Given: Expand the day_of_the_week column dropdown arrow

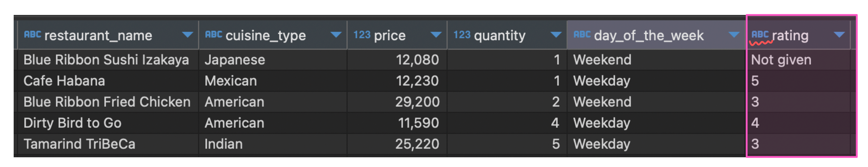Looking at the screenshot, I should pyautogui.click(x=734, y=35).
